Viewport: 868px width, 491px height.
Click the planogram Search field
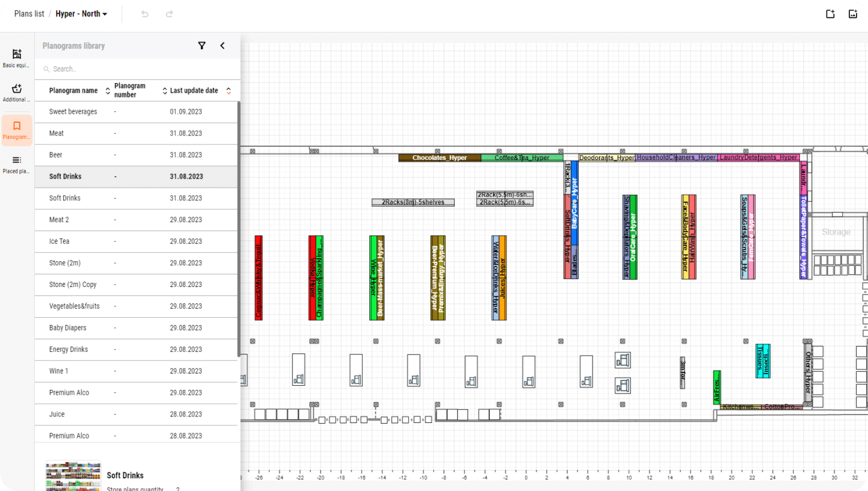click(138, 69)
